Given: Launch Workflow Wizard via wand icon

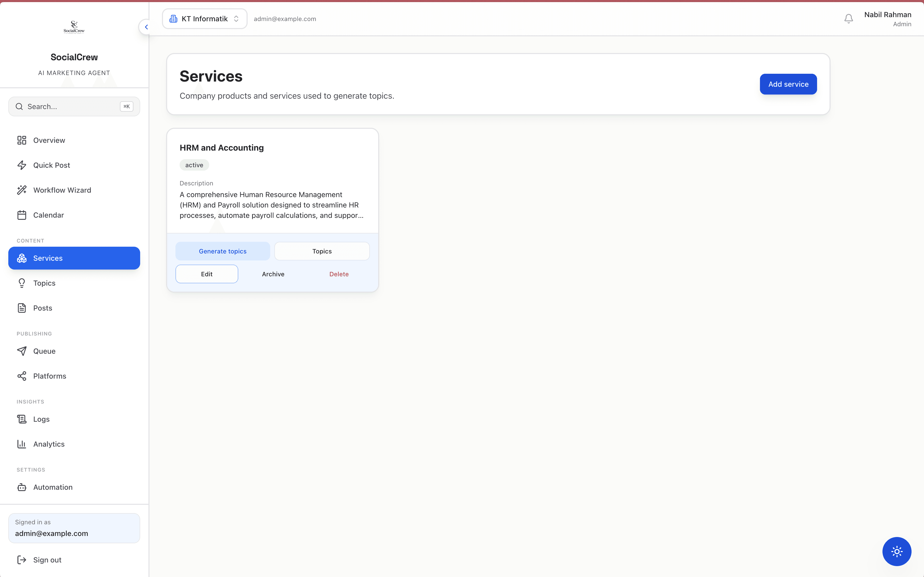Looking at the screenshot, I should click(22, 190).
